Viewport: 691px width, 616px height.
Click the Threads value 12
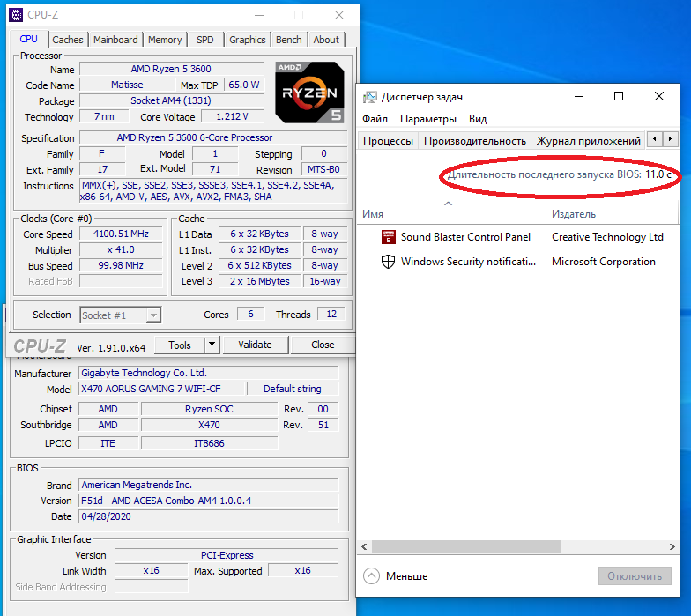331,314
